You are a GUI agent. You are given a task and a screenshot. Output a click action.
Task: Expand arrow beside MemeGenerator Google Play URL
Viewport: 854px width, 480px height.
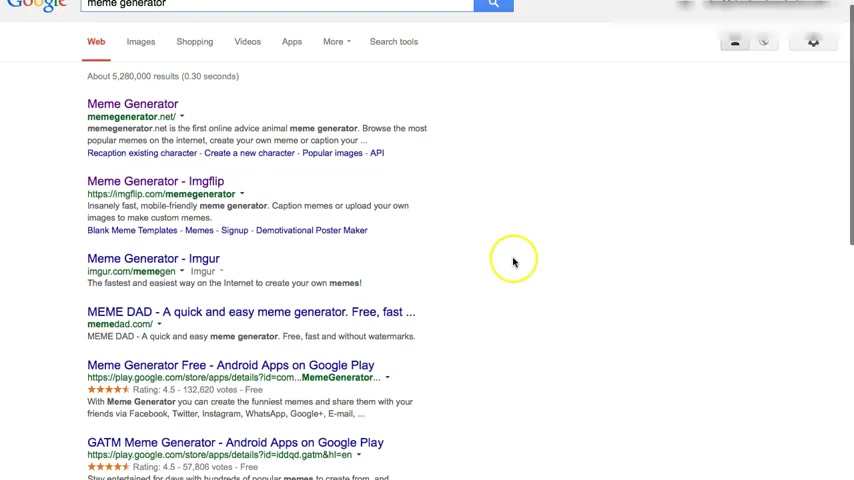coord(387,378)
